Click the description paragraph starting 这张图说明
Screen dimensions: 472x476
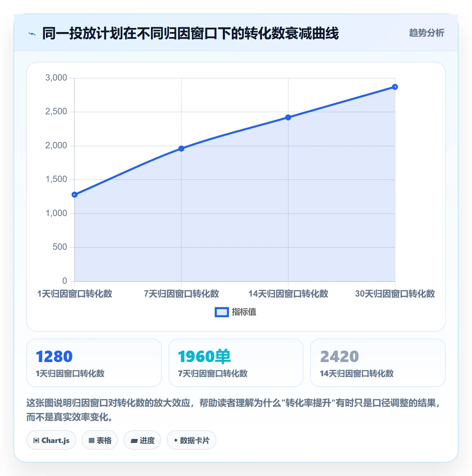tap(234, 410)
